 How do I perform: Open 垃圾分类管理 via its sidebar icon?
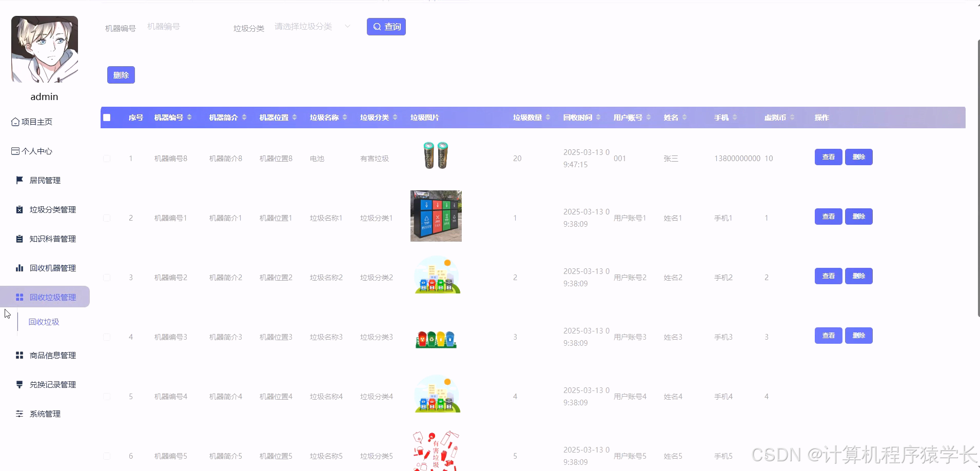point(19,209)
